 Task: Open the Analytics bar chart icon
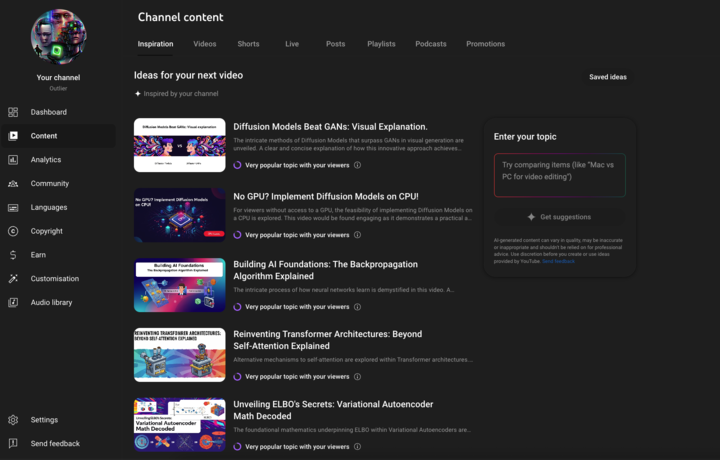pyautogui.click(x=13, y=160)
